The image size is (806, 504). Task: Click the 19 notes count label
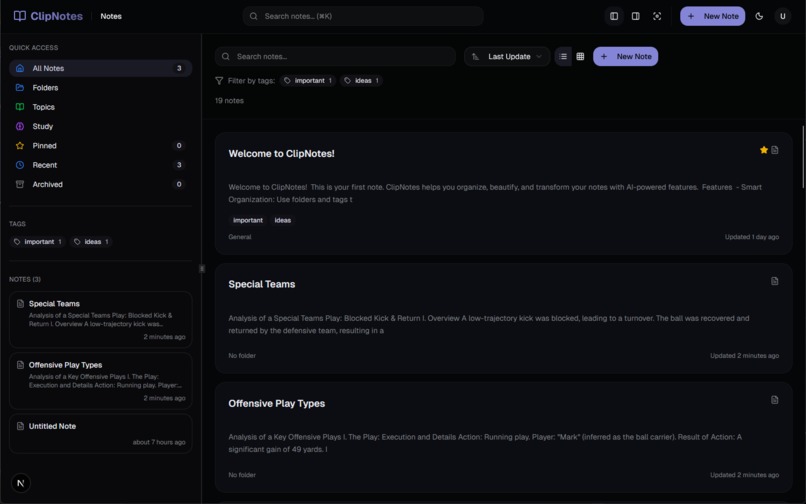point(229,101)
